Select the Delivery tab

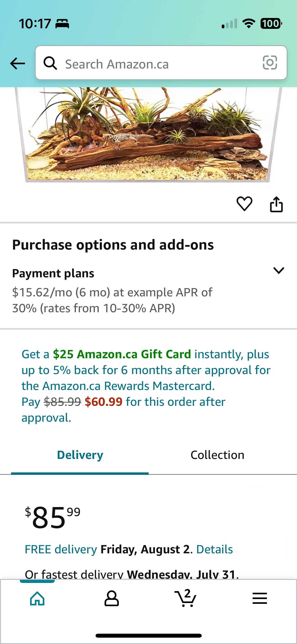[80, 455]
